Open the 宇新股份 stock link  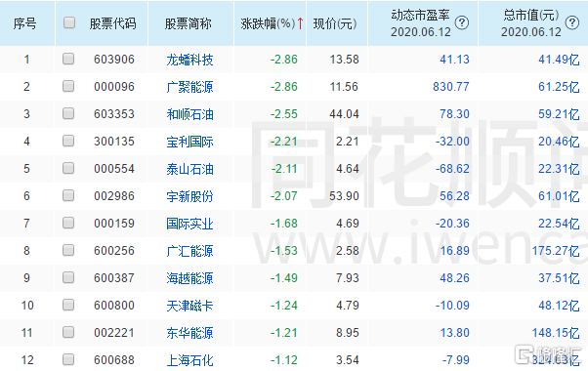click(x=189, y=196)
